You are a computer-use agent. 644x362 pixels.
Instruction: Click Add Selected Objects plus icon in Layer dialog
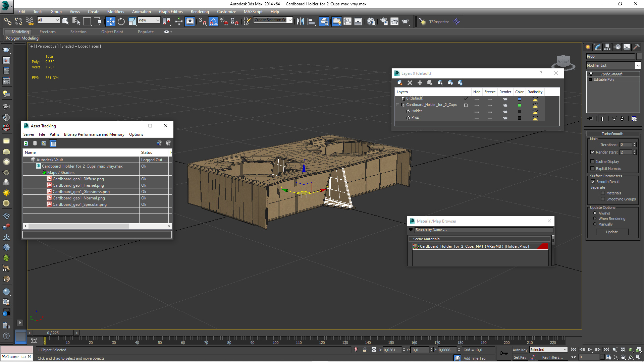pos(420,82)
